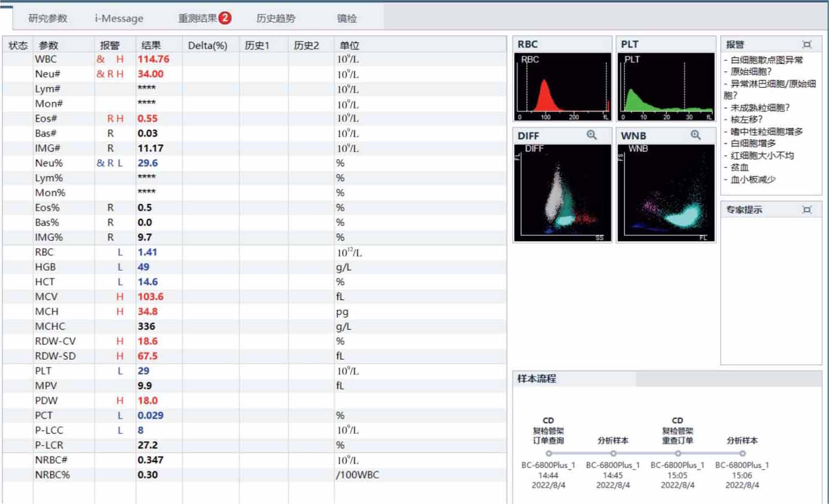Click the WNB scattergram image
This screenshot has width=829, height=504.
[666, 192]
